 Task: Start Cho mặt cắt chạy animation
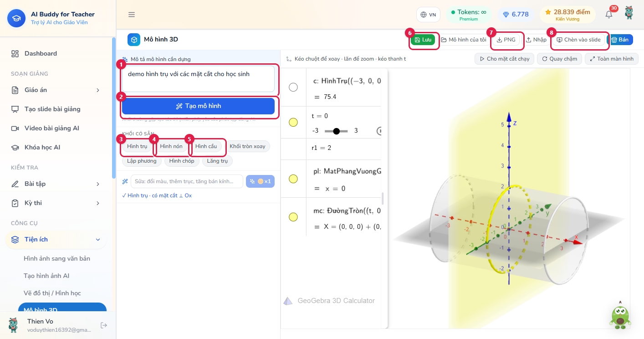pos(504,59)
